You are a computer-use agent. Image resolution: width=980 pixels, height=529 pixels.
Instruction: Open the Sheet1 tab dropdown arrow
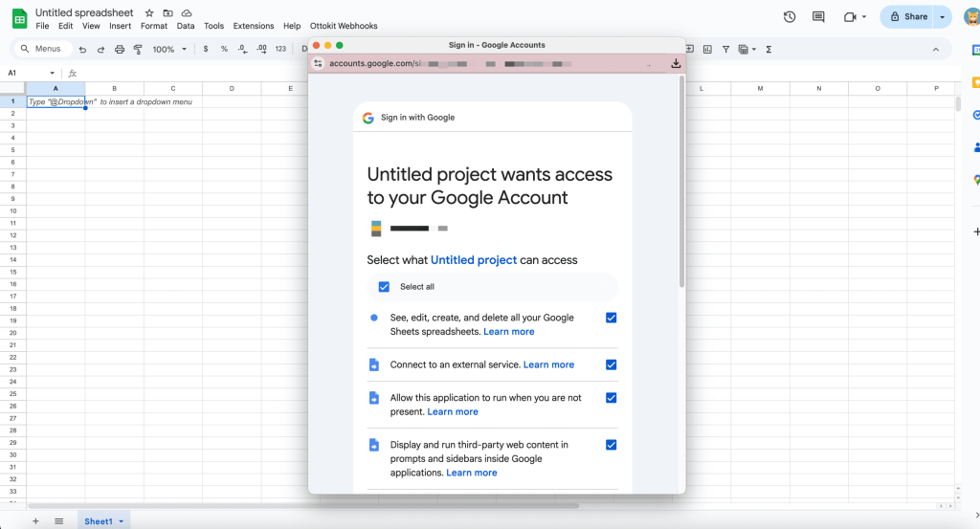pos(122,521)
